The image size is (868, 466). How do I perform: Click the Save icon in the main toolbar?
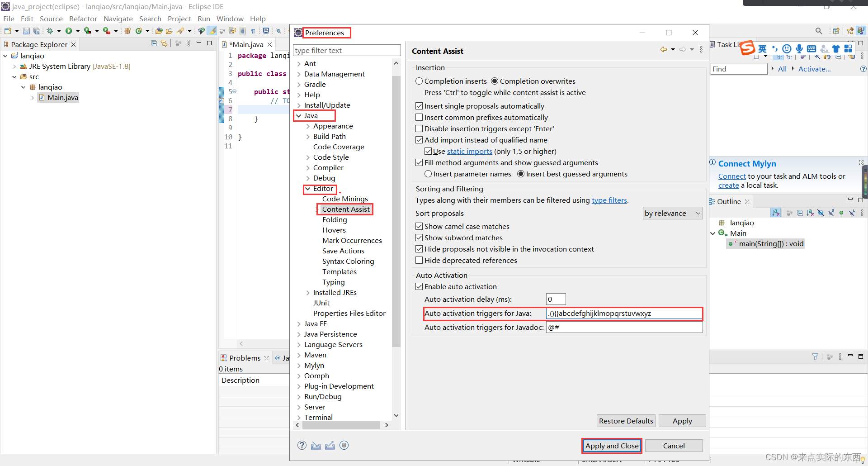point(26,31)
